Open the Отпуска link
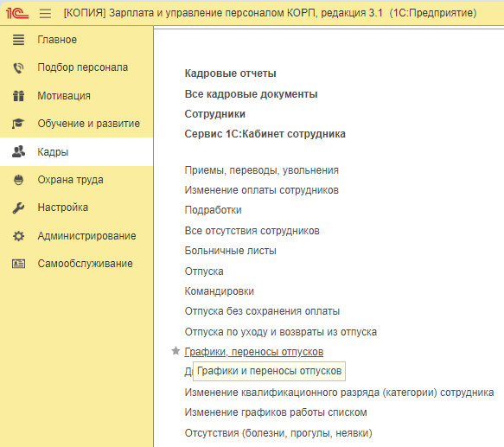Viewport: 504px width, 447px height. (204, 271)
